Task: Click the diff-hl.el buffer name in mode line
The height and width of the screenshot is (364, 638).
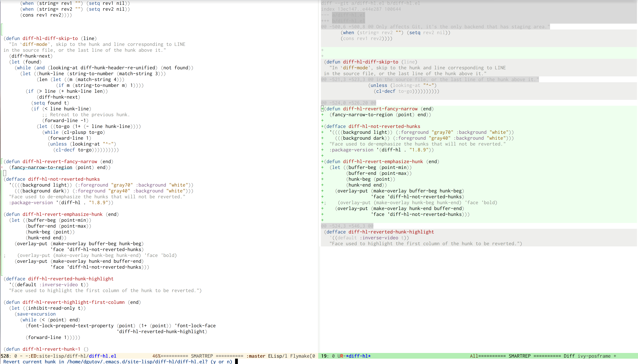Action: (102, 356)
